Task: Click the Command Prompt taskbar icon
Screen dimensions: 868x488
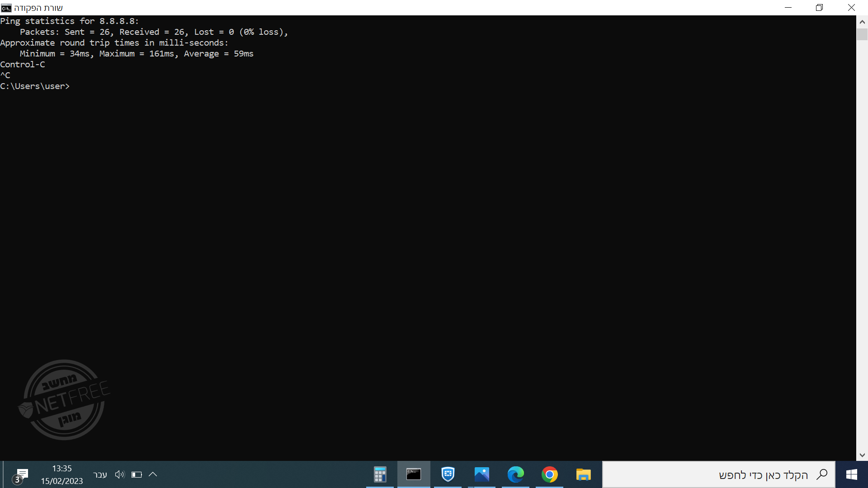Action: [414, 474]
